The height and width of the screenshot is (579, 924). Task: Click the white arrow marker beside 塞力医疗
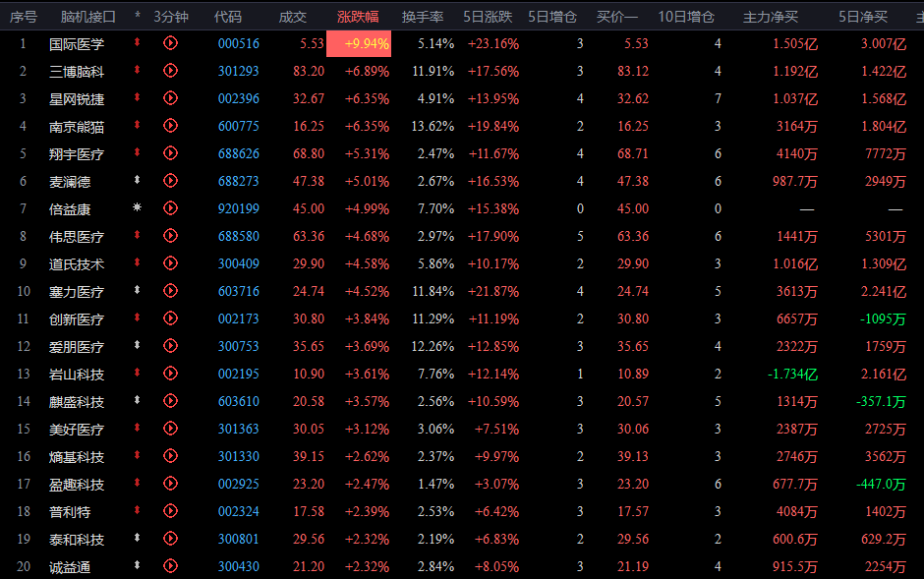pos(137,291)
